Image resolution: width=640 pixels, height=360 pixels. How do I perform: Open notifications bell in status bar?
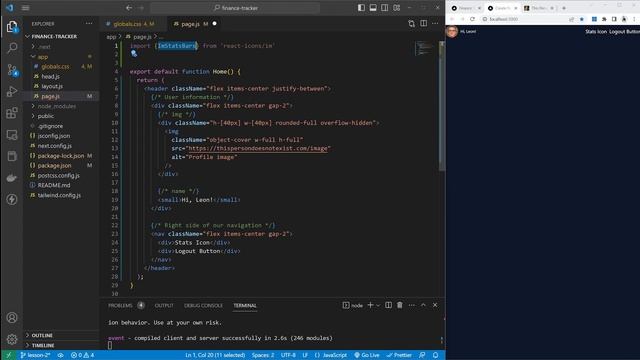[436, 355]
